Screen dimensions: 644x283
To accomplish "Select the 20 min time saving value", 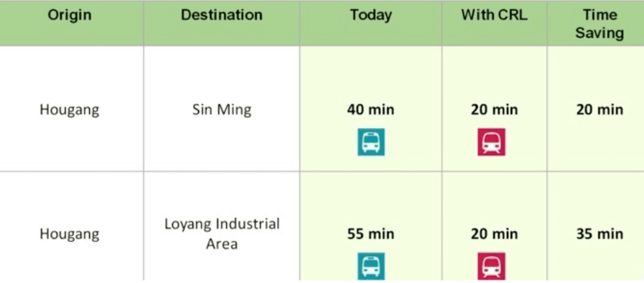I will coord(599,109).
